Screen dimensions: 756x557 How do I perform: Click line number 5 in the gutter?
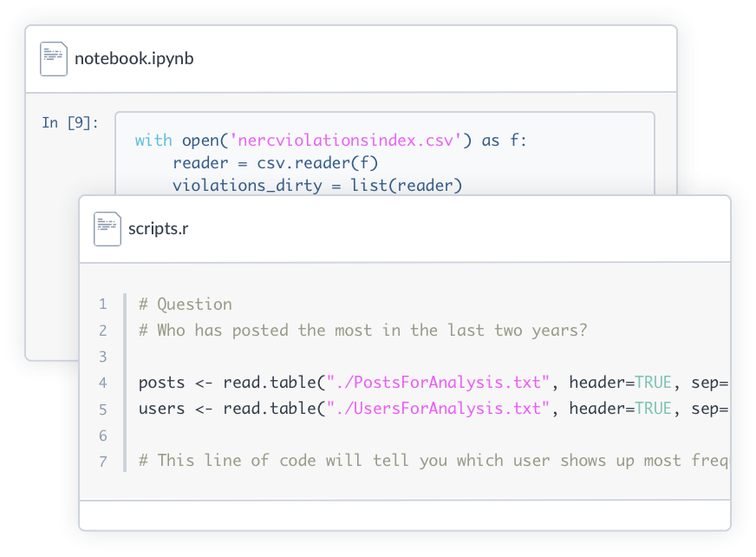click(103, 409)
